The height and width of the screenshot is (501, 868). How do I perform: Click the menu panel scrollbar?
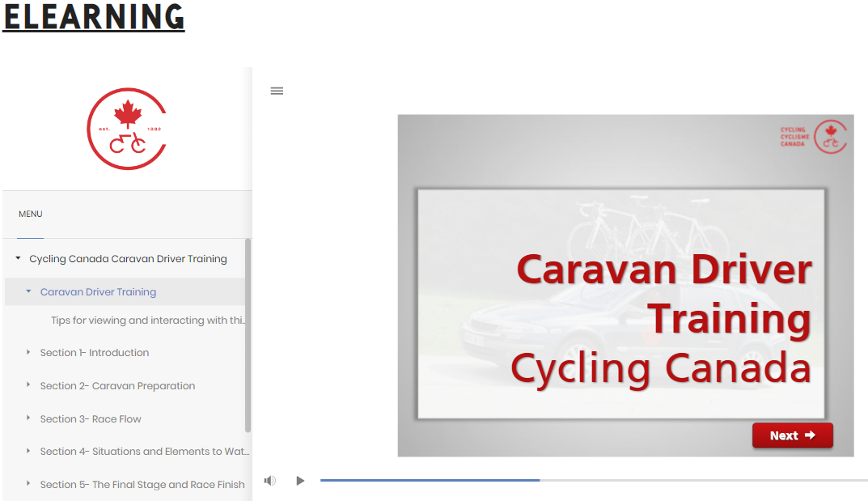(248, 335)
